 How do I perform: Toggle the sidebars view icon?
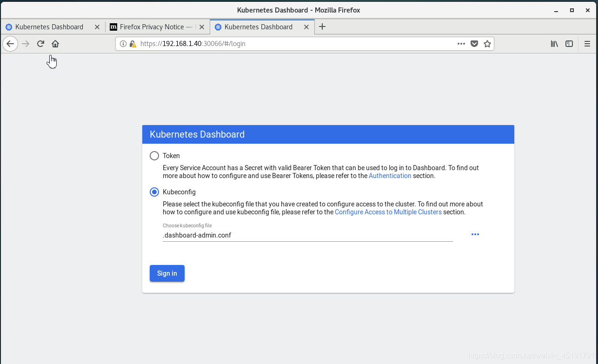click(569, 44)
